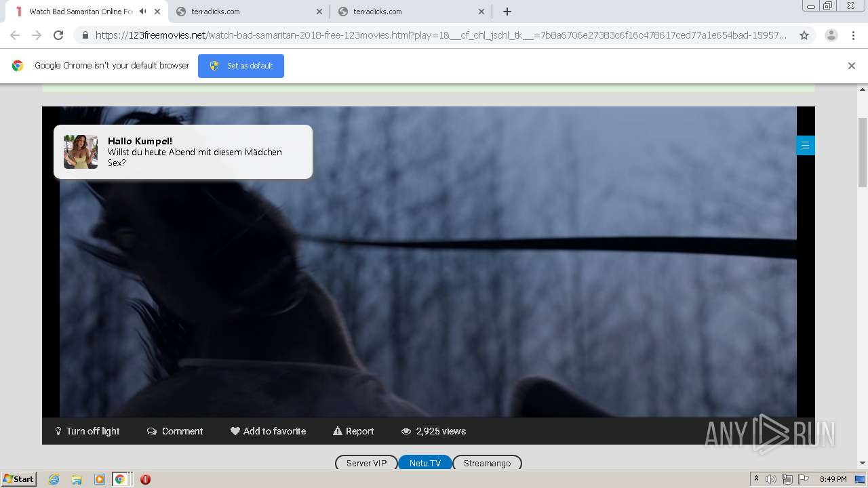Select the Streamango source

[487, 463]
